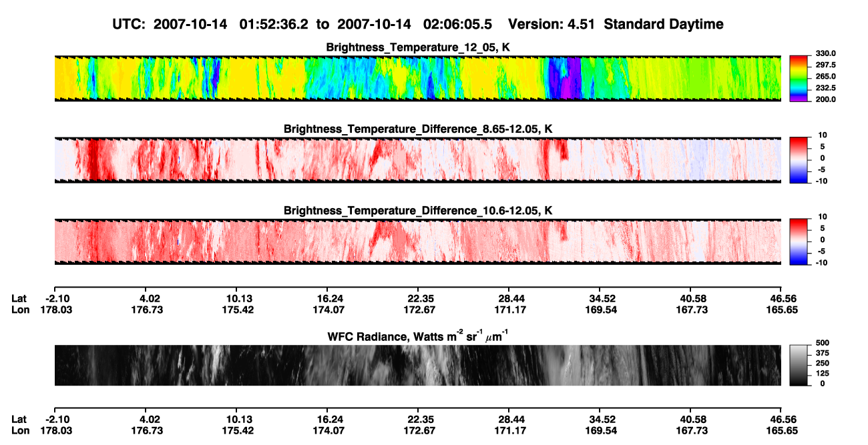
Task: Click the 375 label on the WFC colorbar
Action: tap(823, 353)
